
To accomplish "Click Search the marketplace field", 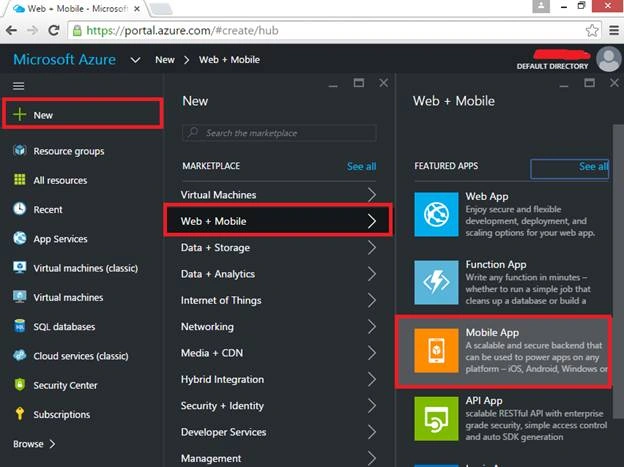I will click(279, 133).
